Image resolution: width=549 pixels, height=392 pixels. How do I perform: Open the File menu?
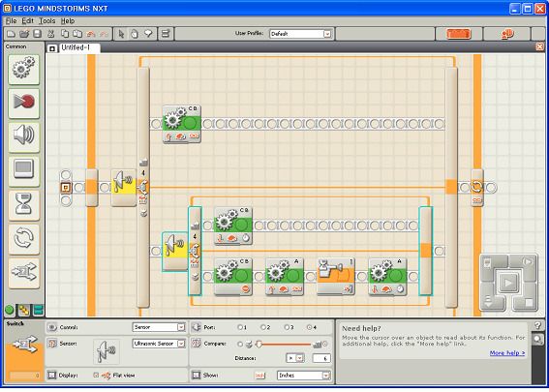click(12, 20)
